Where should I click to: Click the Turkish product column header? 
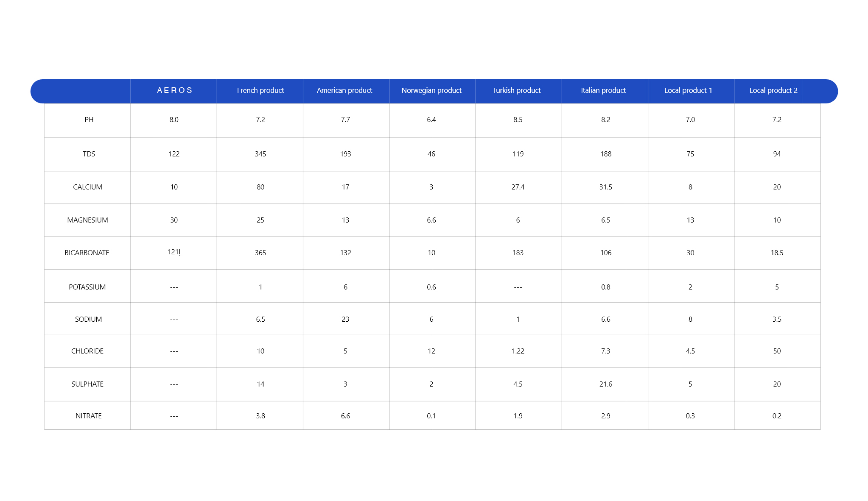(516, 90)
